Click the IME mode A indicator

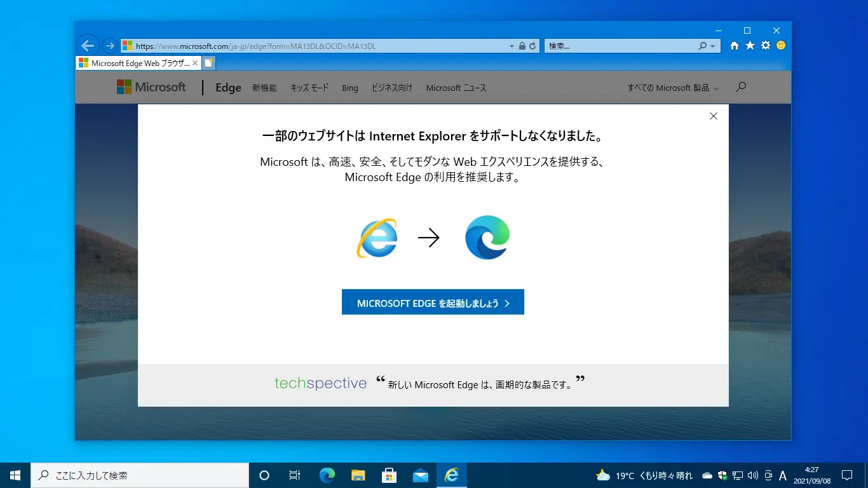pyautogui.click(x=783, y=476)
